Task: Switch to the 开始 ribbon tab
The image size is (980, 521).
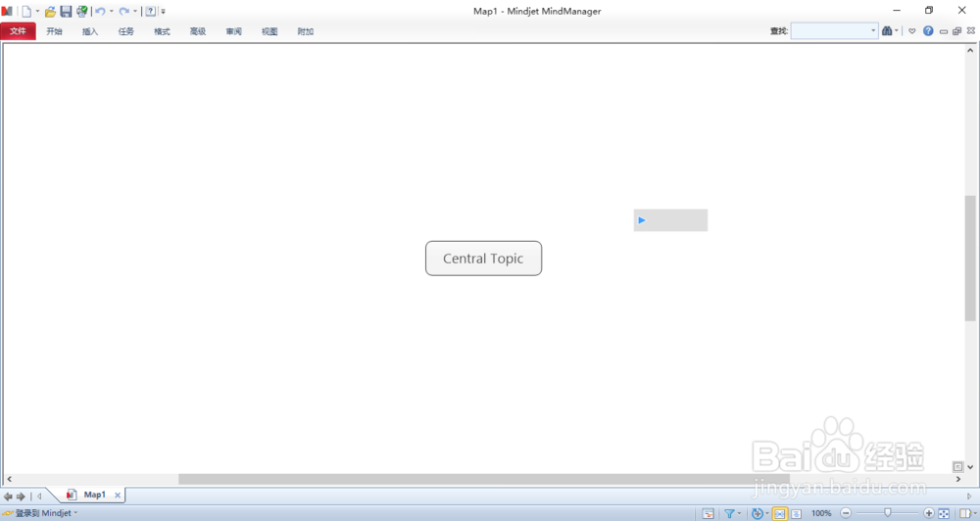Action: tap(54, 31)
